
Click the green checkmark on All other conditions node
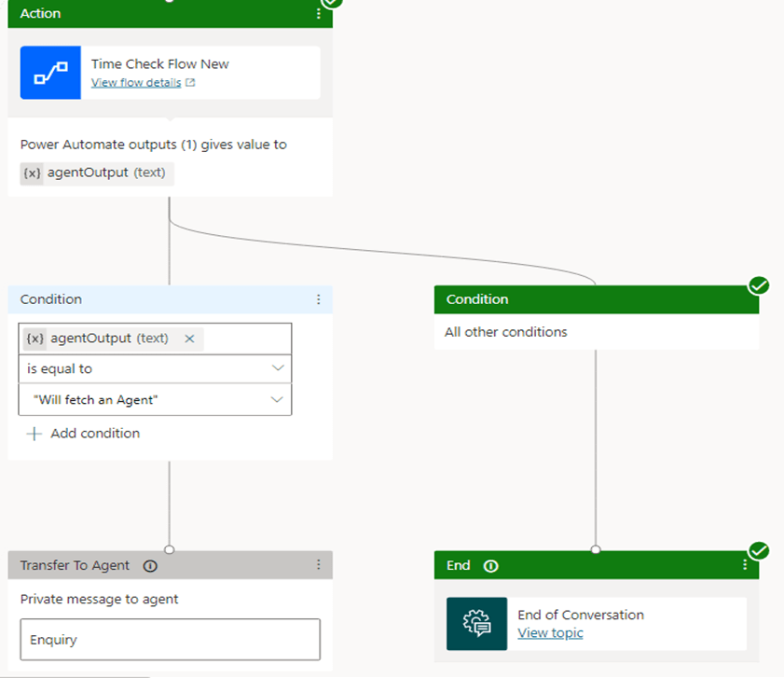(759, 285)
